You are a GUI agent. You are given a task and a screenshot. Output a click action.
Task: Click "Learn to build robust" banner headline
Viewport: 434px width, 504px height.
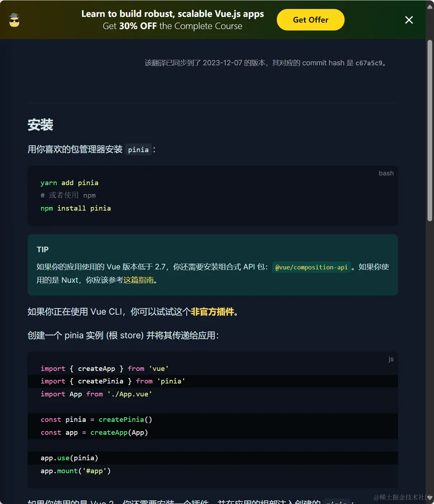173,14
